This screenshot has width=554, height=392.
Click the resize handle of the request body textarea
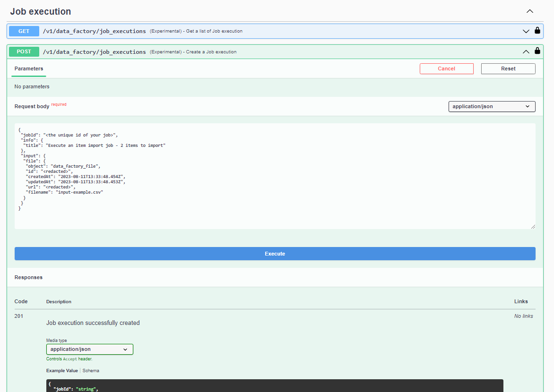[x=533, y=227]
